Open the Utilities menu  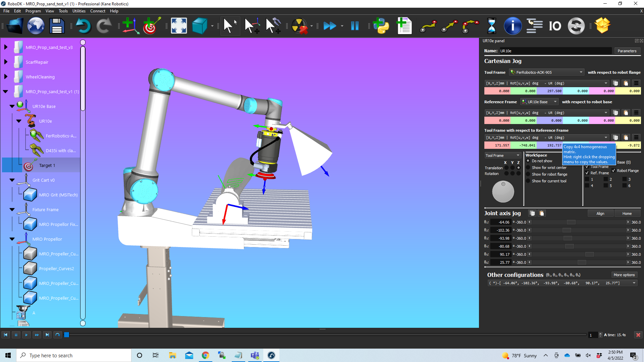tap(79, 11)
